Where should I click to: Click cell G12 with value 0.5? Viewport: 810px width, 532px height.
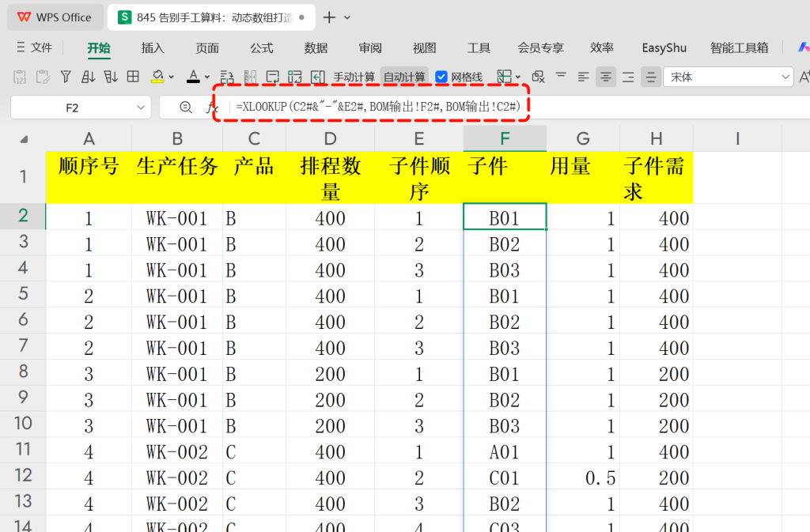[x=583, y=477]
